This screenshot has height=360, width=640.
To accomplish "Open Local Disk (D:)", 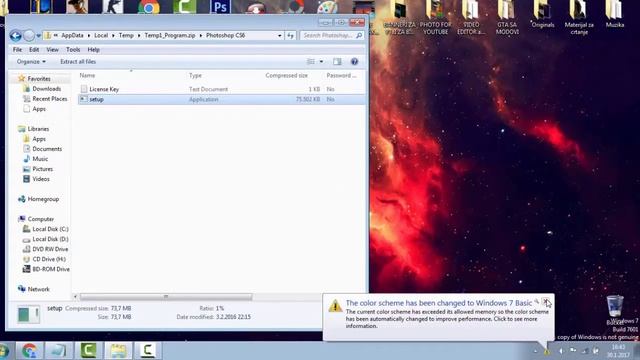I will point(50,239).
